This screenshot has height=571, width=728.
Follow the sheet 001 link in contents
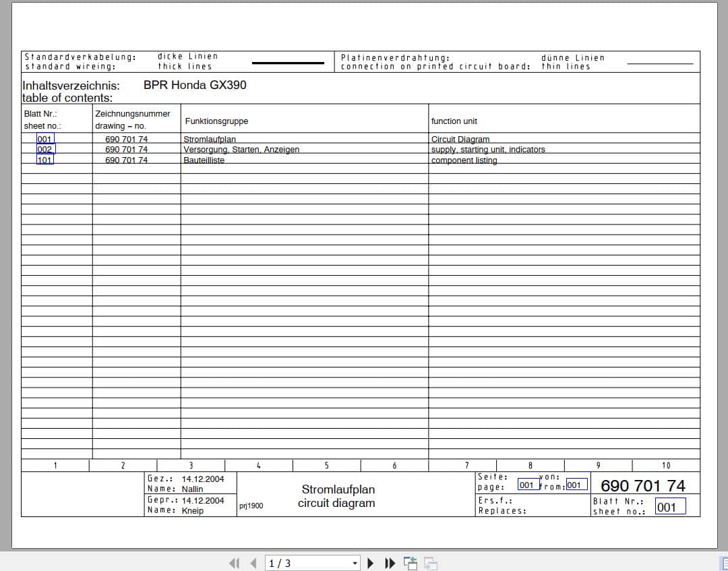pyautogui.click(x=45, y=139)
